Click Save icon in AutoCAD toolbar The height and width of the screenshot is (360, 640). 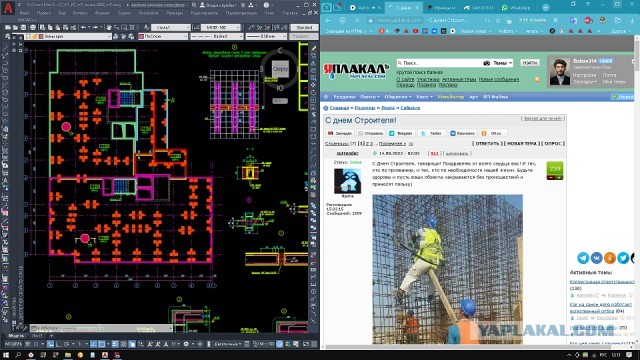pos(24,27)
